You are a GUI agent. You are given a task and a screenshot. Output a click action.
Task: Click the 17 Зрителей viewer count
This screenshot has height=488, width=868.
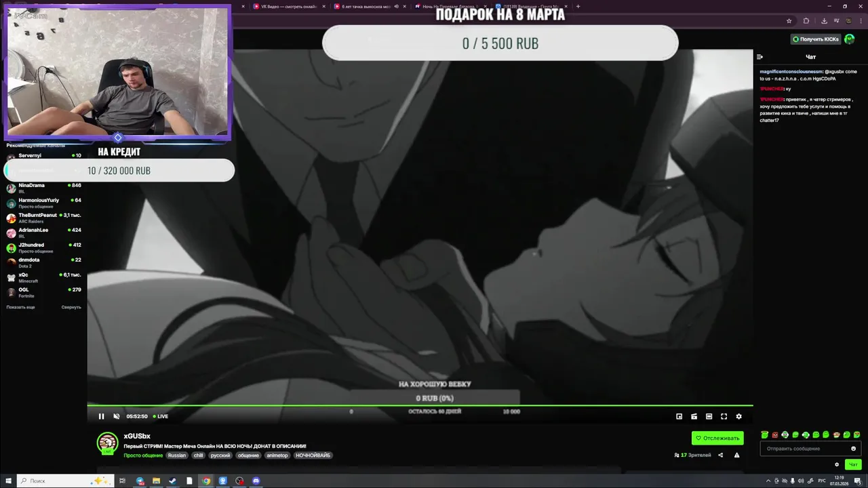tap(693, 455)
